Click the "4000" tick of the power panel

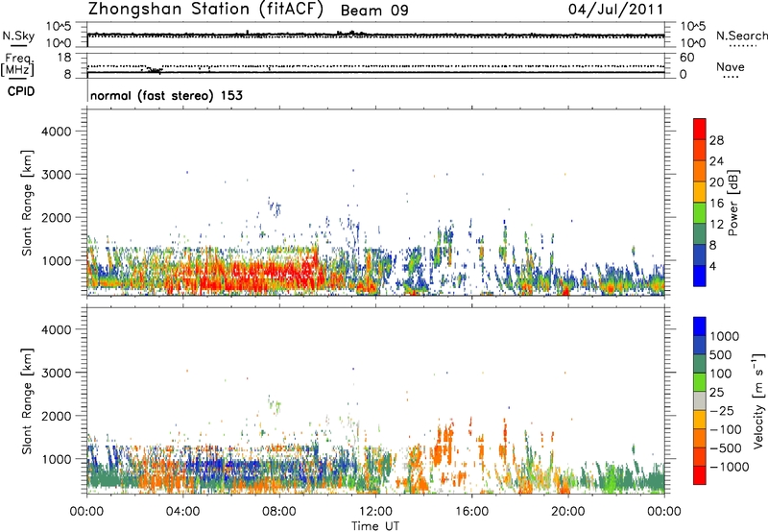click(x=56, y=132)
